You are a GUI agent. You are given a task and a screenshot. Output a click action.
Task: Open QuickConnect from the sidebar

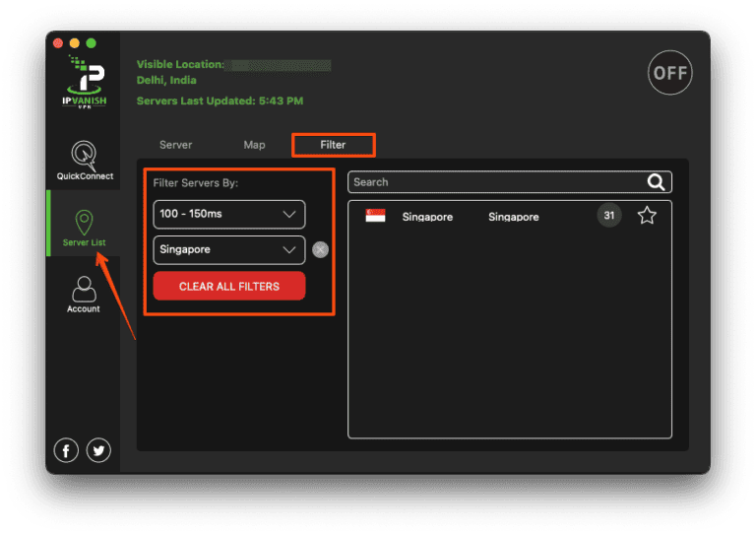pyautogui.click(x=83, y=160)
